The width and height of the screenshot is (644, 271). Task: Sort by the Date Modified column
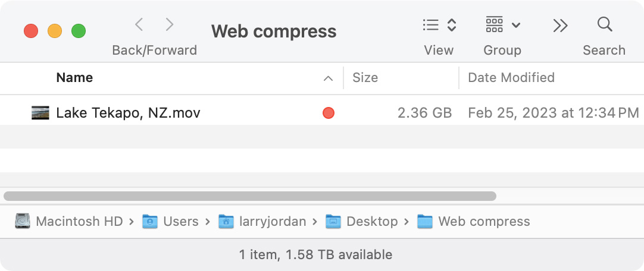tap(511, 78)
